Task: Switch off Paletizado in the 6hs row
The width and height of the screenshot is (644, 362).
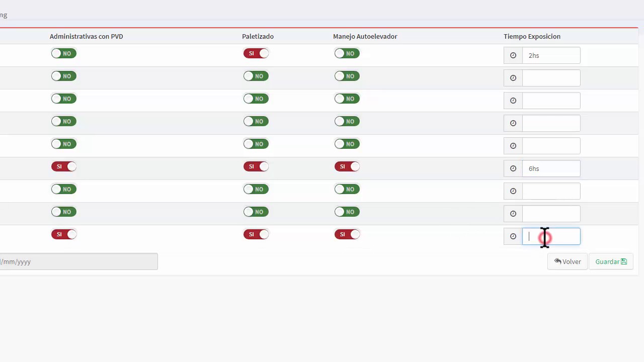Action: pos(256,166)
